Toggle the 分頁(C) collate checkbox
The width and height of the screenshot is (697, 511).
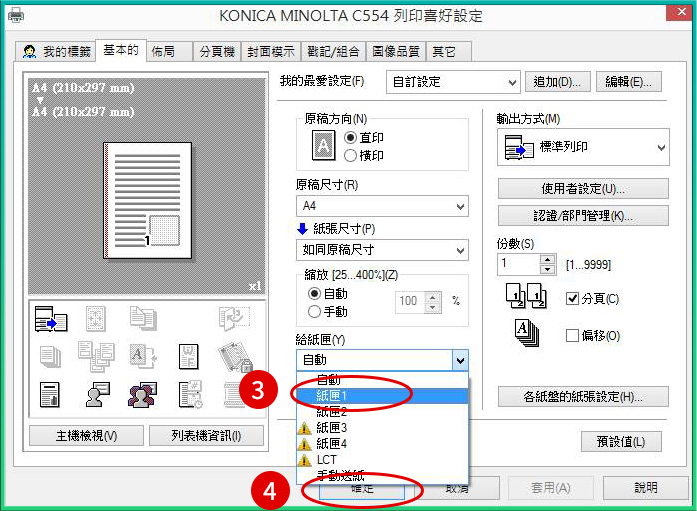point(572,298)
